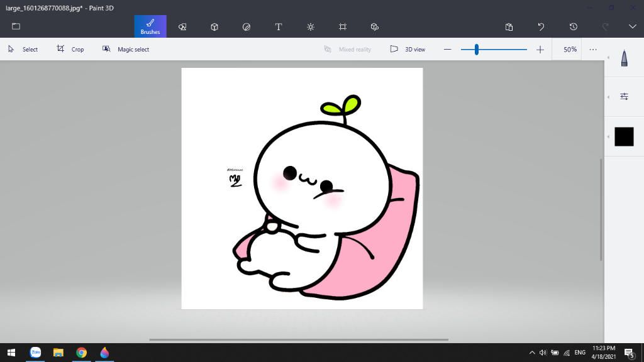Start Magic select
Viewport: 644px width, 362px height.
126,49
